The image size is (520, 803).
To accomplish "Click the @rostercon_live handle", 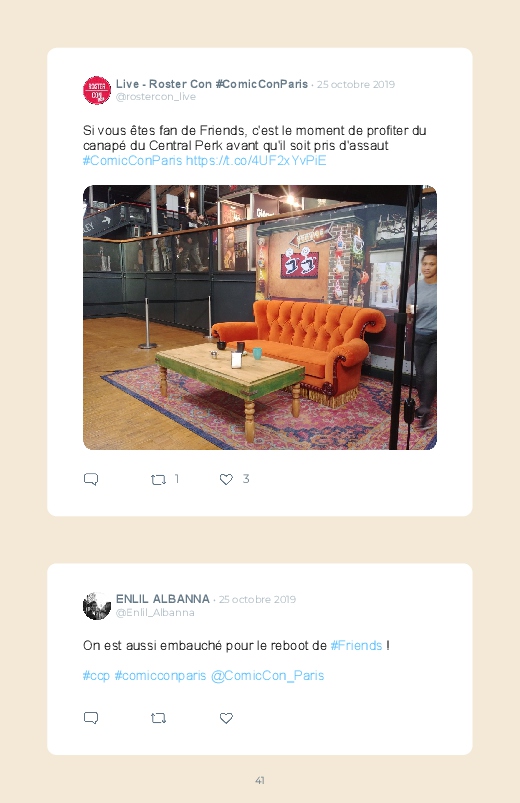I will tap(156, 97).
